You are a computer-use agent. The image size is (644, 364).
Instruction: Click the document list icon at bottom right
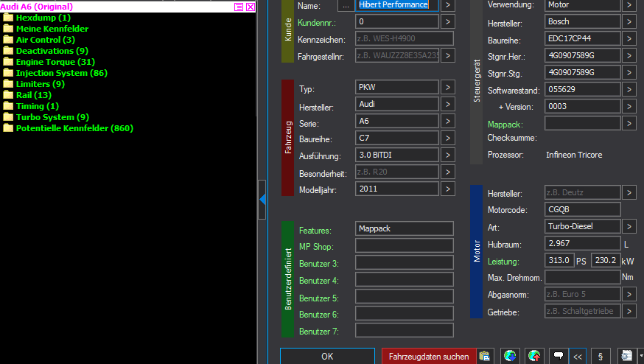coord(627,356)
